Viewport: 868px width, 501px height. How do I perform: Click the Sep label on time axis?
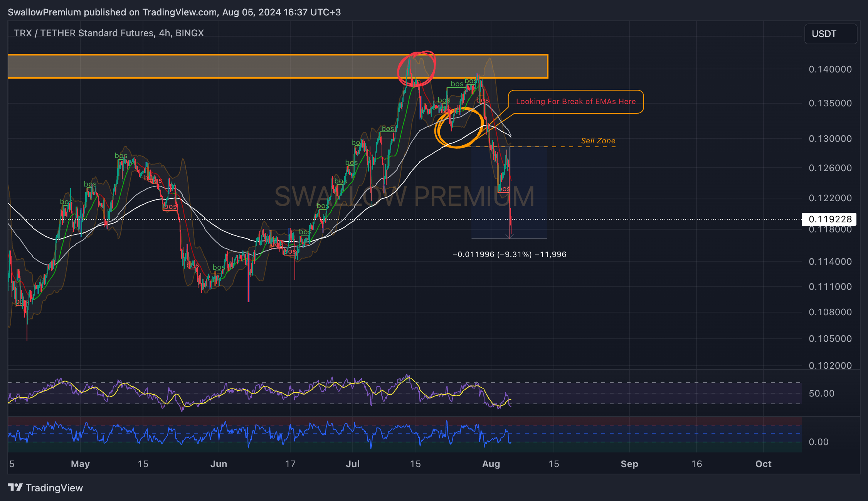tap(629, 464)
